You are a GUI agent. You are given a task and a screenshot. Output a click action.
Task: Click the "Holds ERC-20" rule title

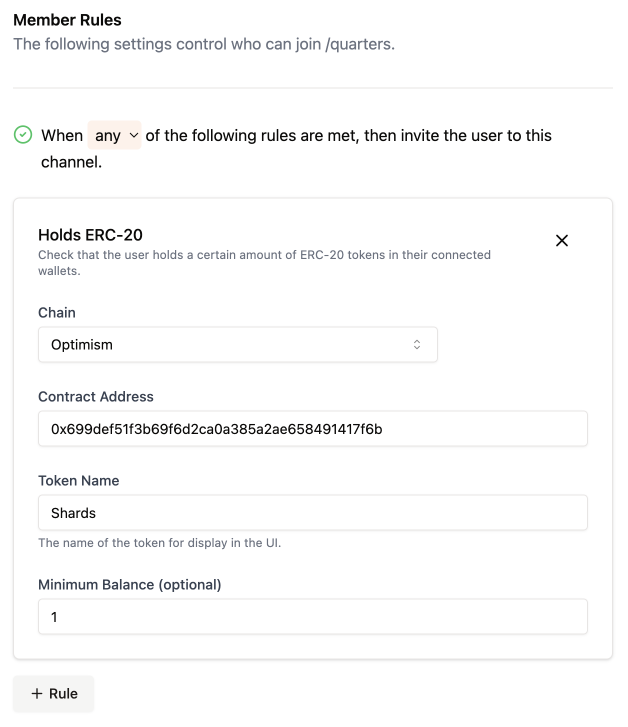90,235
